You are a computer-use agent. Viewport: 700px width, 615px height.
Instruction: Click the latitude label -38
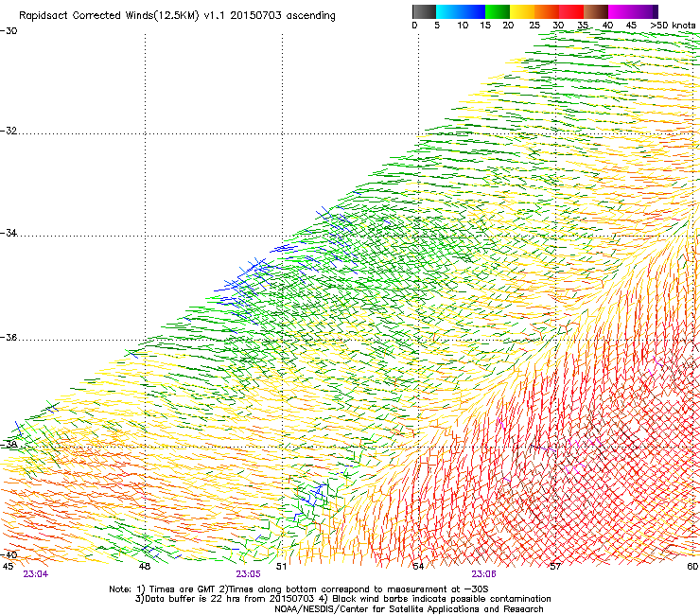(9, 445)
